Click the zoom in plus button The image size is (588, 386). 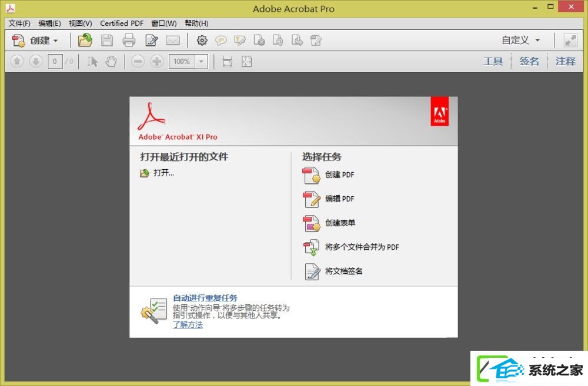pos(157,61)
